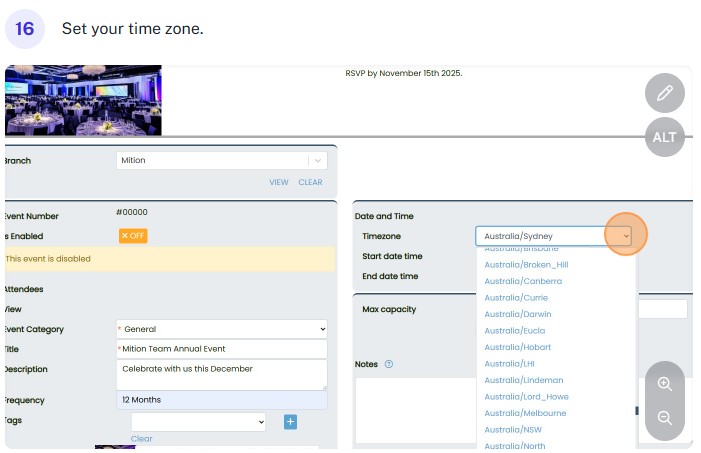
Task: Click the VIEW link under Branch
Action: coord(278,182)
